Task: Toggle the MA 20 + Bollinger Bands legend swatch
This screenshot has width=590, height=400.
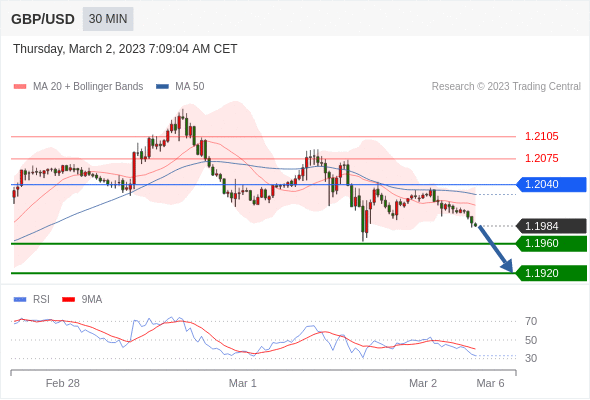Action: (20, 87)
